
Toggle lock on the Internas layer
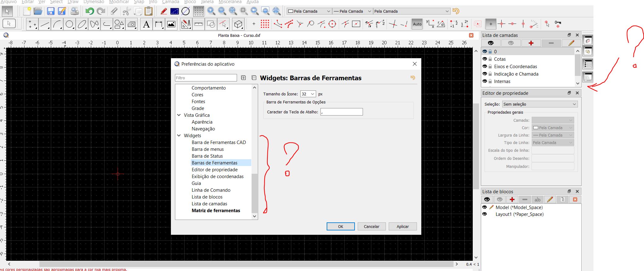click(x=490, y=81)
